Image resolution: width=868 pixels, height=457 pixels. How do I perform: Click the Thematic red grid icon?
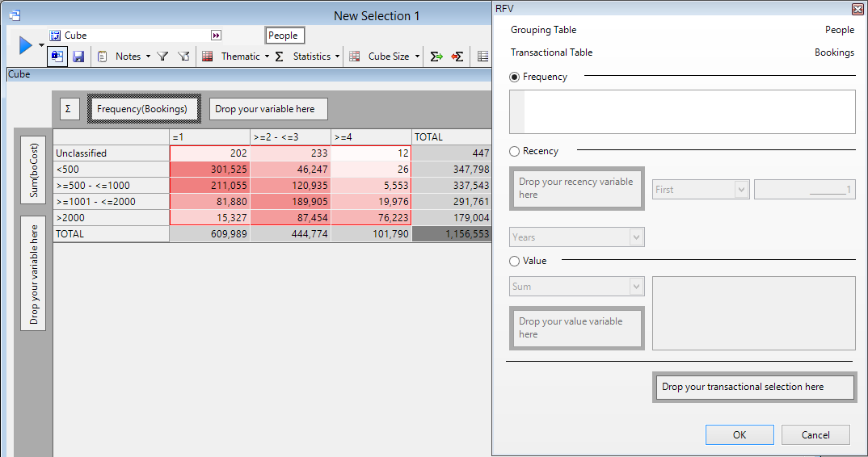click(208, 57)
